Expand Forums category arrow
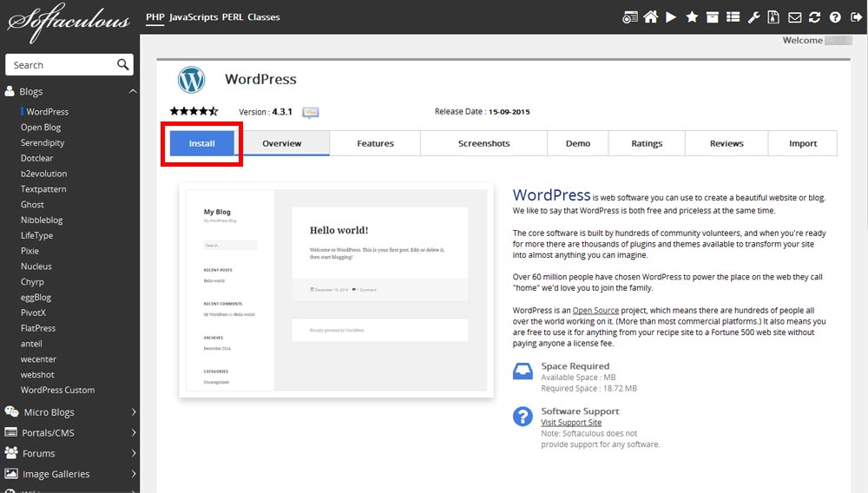Viewport: 868px width, 493px height. tap(134, 452)
